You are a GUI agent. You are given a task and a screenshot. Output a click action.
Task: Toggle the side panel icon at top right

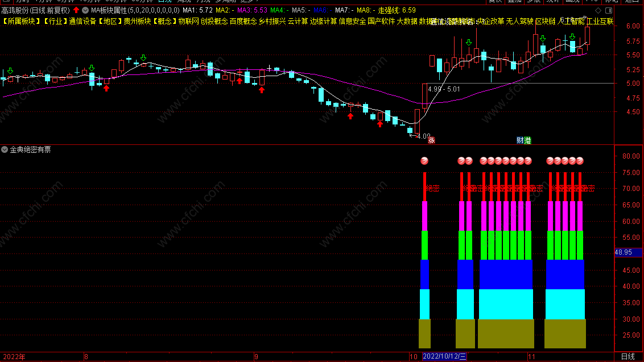609,10
